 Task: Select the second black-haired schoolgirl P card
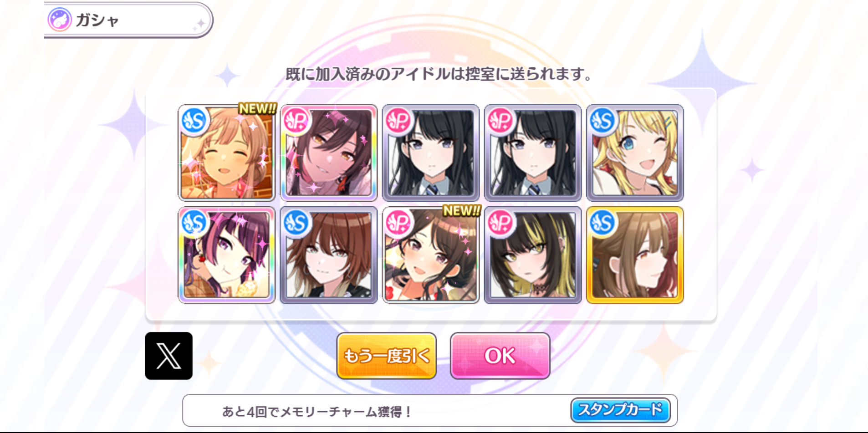[533, 153]
